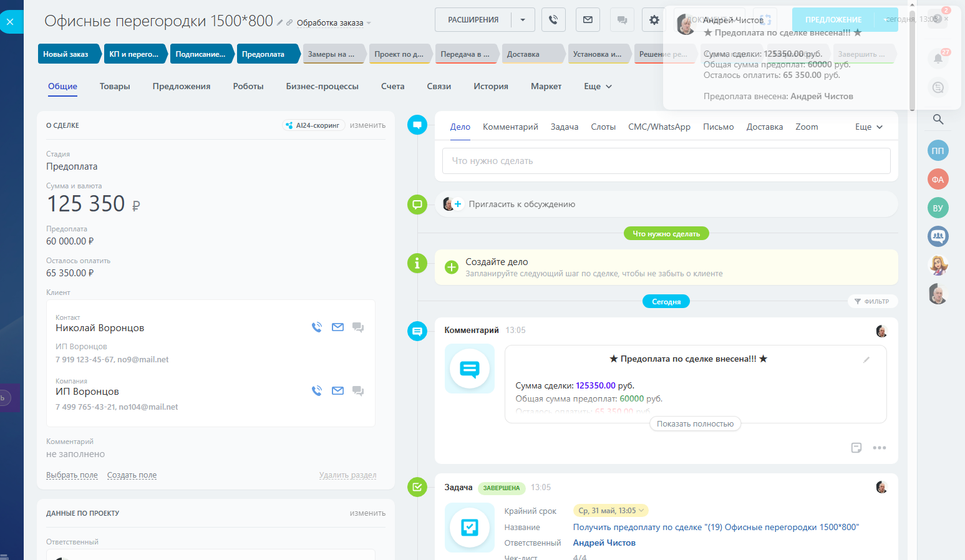Click the phone call icon in header
The width and height of the screenshot is (965, 560).
pos(553,20)
